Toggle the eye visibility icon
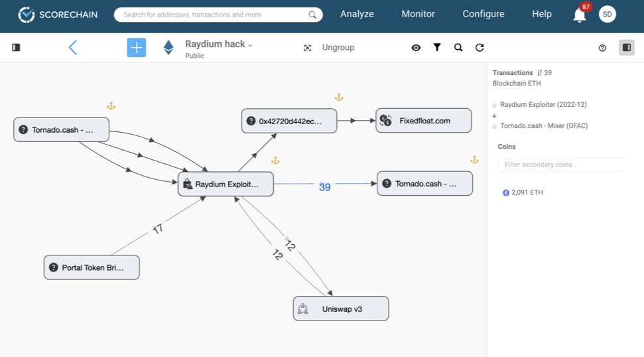This screenshot has width=644, height=357. (x=416, y=48)
